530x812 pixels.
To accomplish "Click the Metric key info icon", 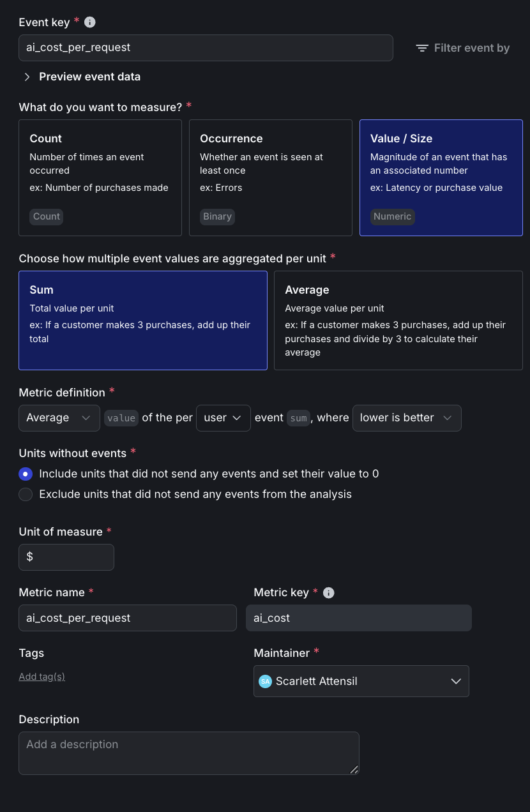I will point(329,593).
